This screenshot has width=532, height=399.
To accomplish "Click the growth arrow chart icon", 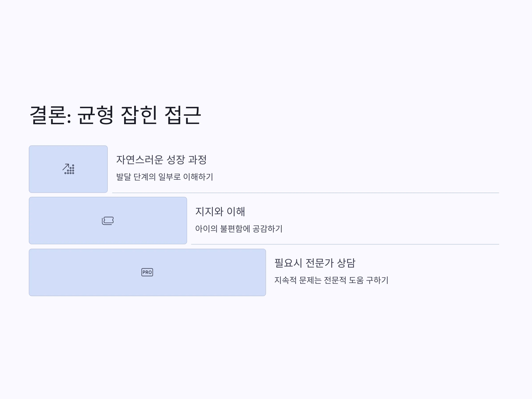I will point(68,169).
